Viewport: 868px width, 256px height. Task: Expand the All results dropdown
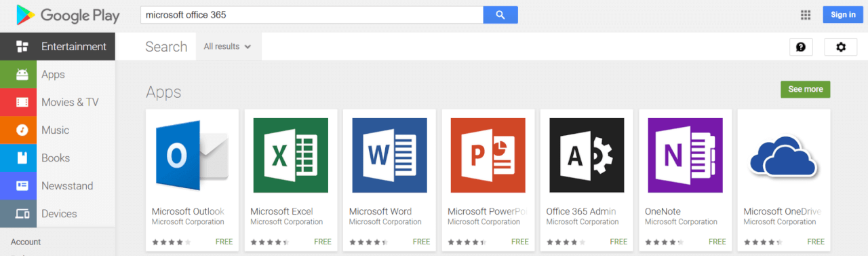pyautogui.click(x=228, y=47)
